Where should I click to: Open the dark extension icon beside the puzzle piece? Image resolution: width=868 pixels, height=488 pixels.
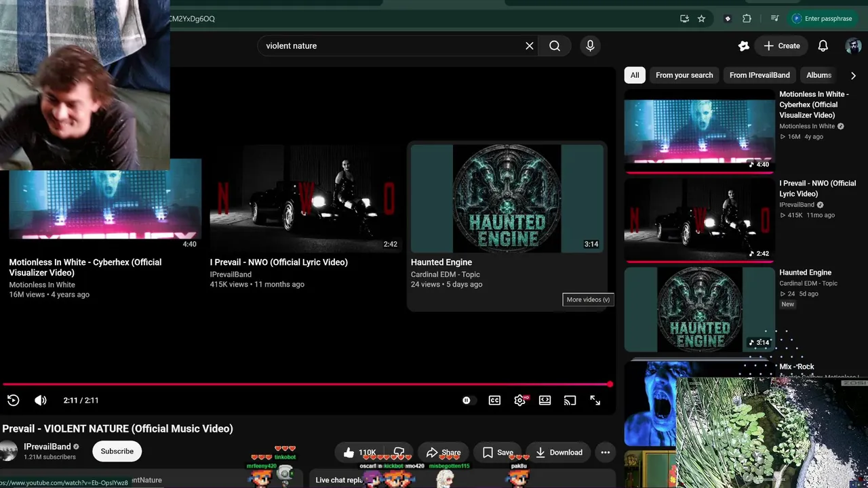click(x=728, y=19)
